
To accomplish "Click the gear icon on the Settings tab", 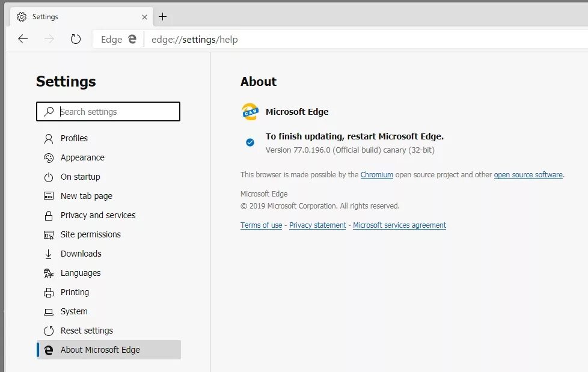I will 22,16.
